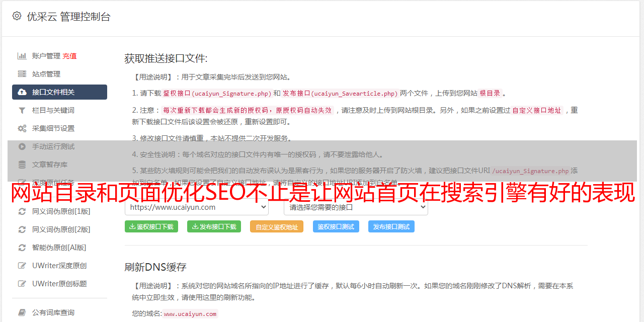Click the edit icon of UWriter深度原创
This screenshot has width=644, height=322.
click(22, 266)
